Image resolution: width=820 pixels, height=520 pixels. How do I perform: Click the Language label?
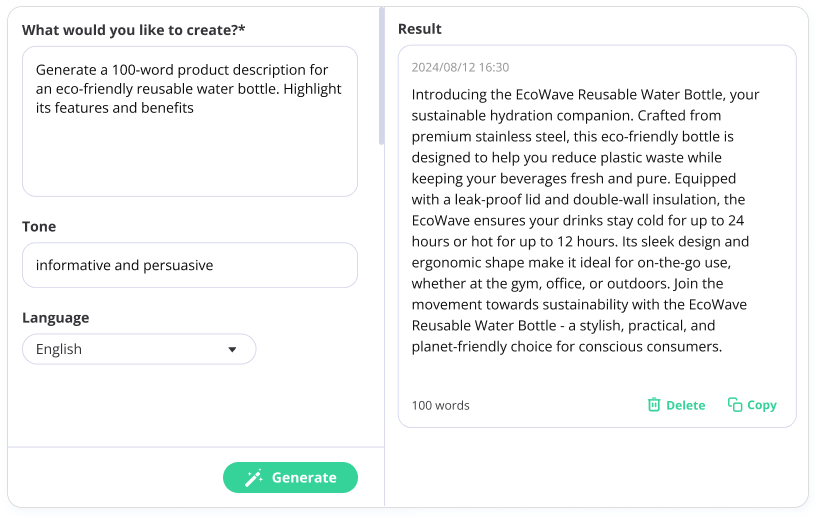[x=55, y=318]
